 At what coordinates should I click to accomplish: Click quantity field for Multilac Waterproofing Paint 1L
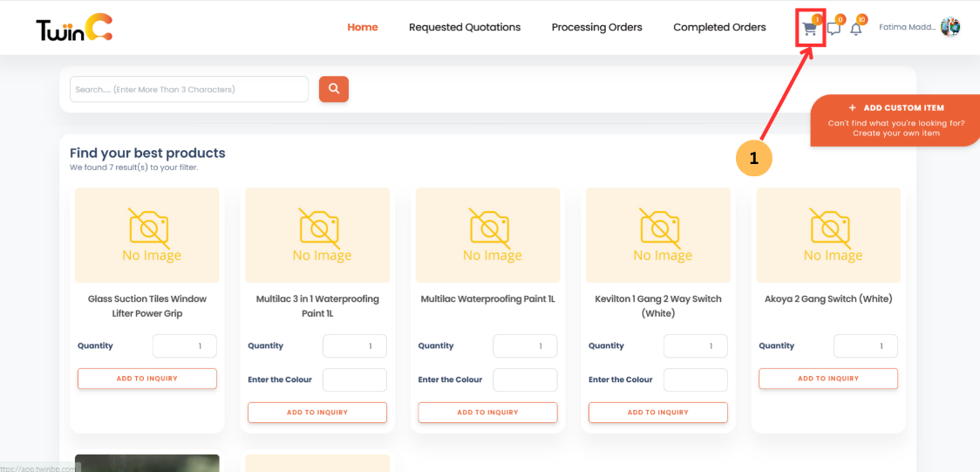[x=525, y=345]
